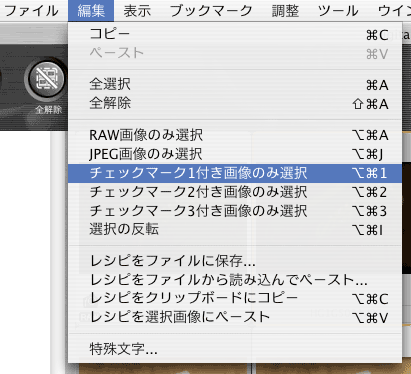Open the 調整 menu
The image size is (411, 374).
285,11
